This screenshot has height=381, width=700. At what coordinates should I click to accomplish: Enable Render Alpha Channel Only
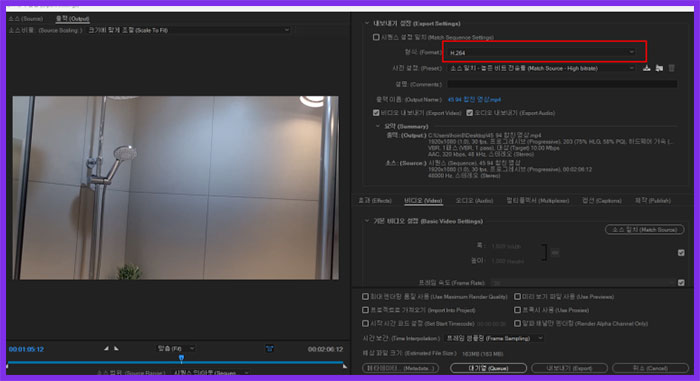(517, 323)
